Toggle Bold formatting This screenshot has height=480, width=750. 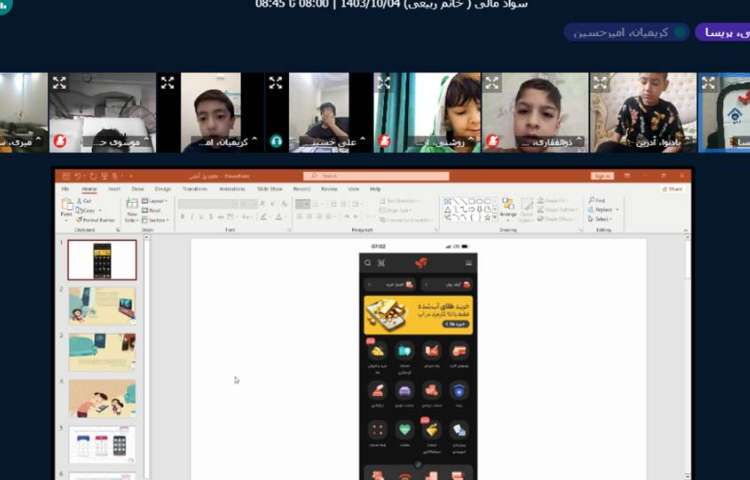point(182,217)
